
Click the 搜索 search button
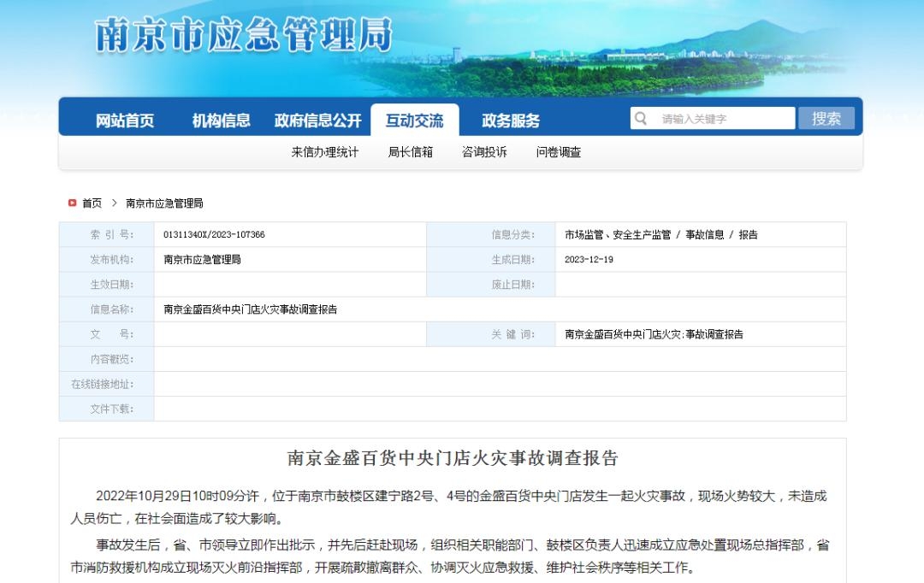click(x=826, y=118)
